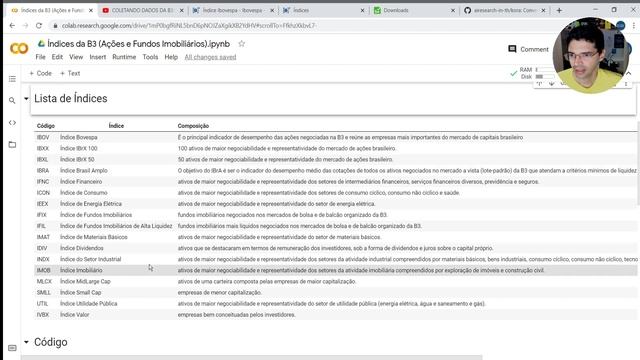Viewport: 640px width, 360px height.
Task: Click Índice de Fundos Imobiliários de Alta Liquidez
Action: pos(116,226)
